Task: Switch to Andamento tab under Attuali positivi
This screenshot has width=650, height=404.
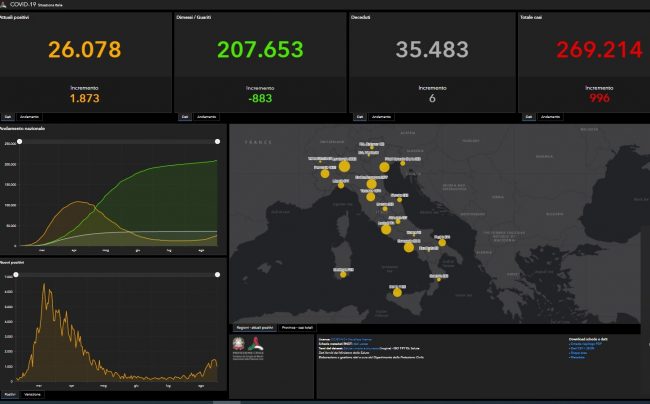Action: coord(29,117)
